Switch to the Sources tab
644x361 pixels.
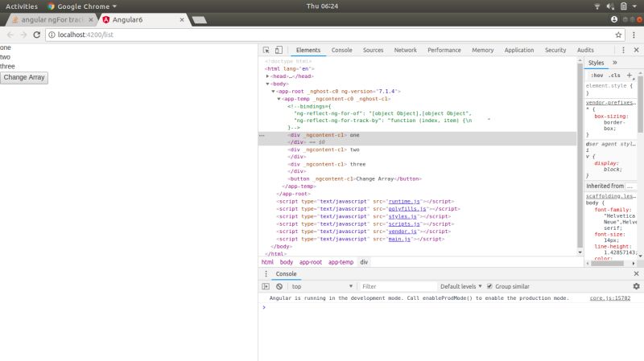tap(373, 50)
